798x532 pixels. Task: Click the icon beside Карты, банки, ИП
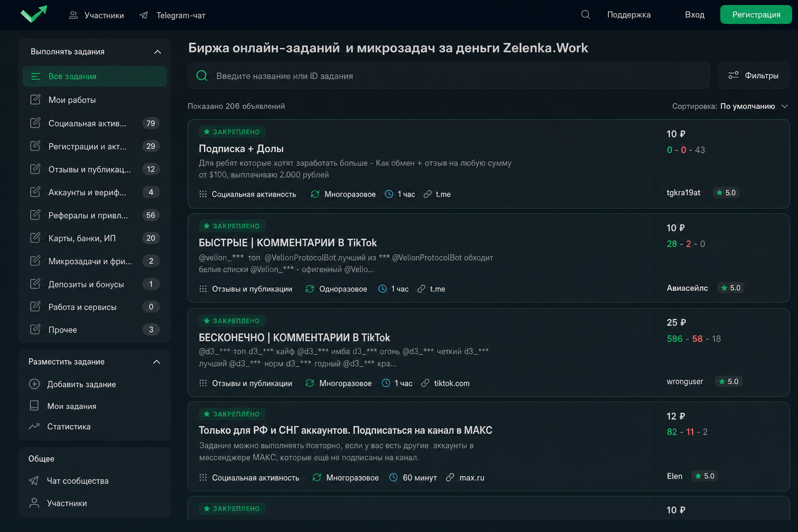pyautogui.click(x=35, y=238)
